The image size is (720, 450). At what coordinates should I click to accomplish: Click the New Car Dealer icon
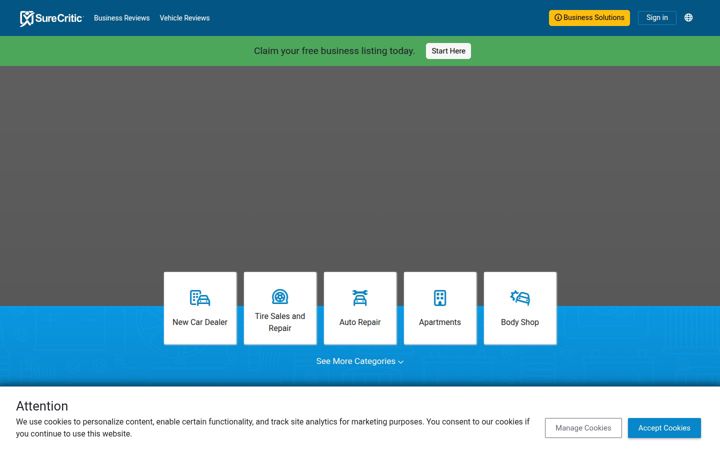(200, 298)
